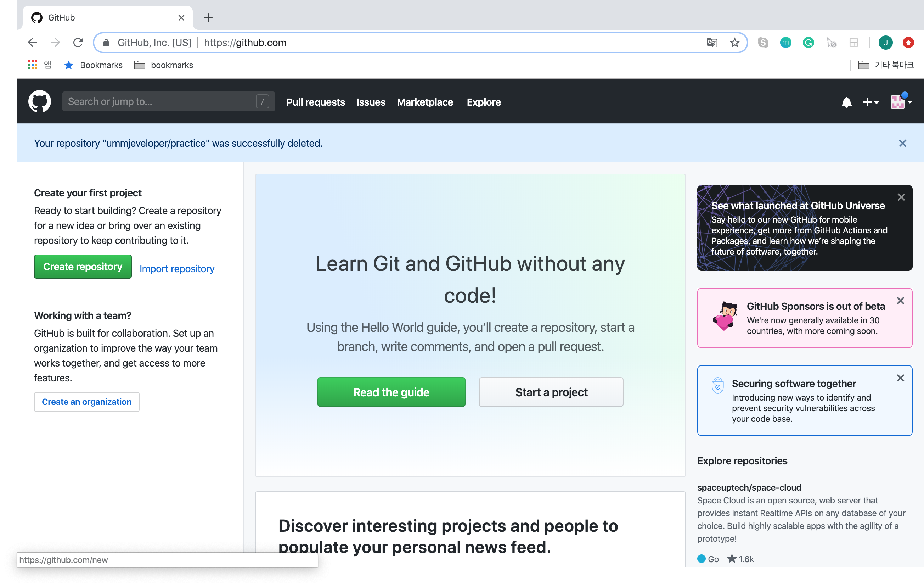Dismiss the GitHub Sponsors notice
The width and height of the screenshot is (924, 587).
(900, 301)
